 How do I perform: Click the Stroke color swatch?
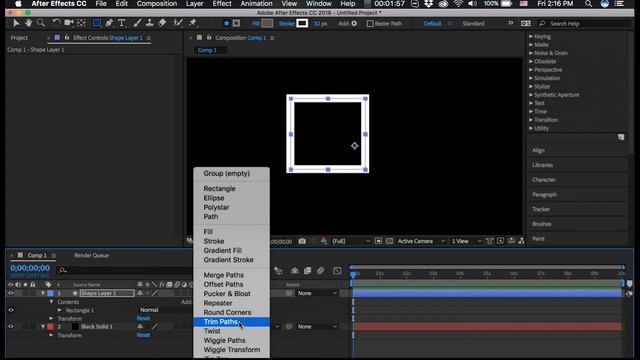click(302, 24)
